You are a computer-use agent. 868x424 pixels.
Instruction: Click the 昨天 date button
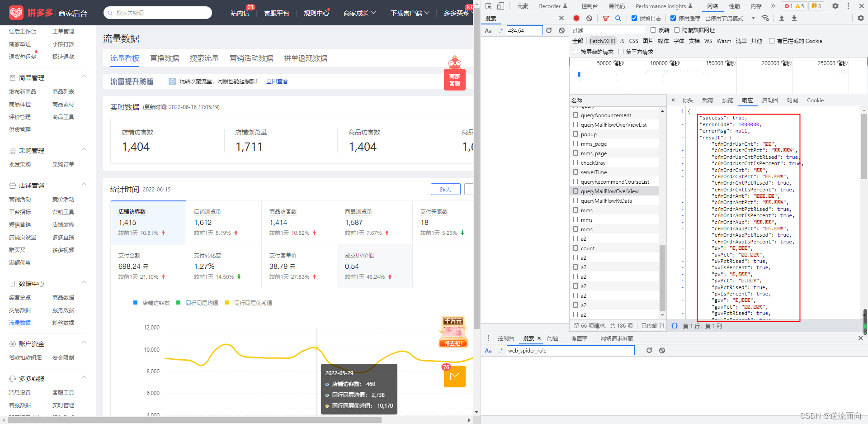click(446, 189)
